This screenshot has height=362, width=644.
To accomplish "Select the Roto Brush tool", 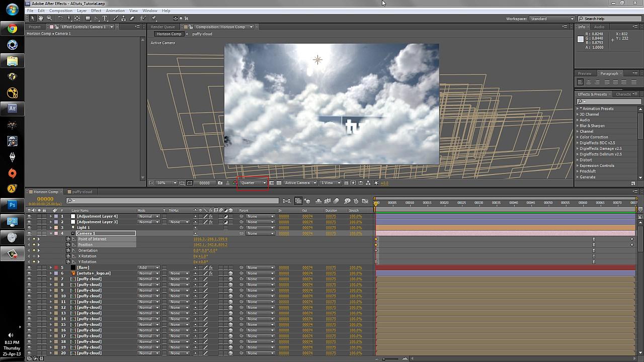I will pyautogui.click(x=143, y=18).
